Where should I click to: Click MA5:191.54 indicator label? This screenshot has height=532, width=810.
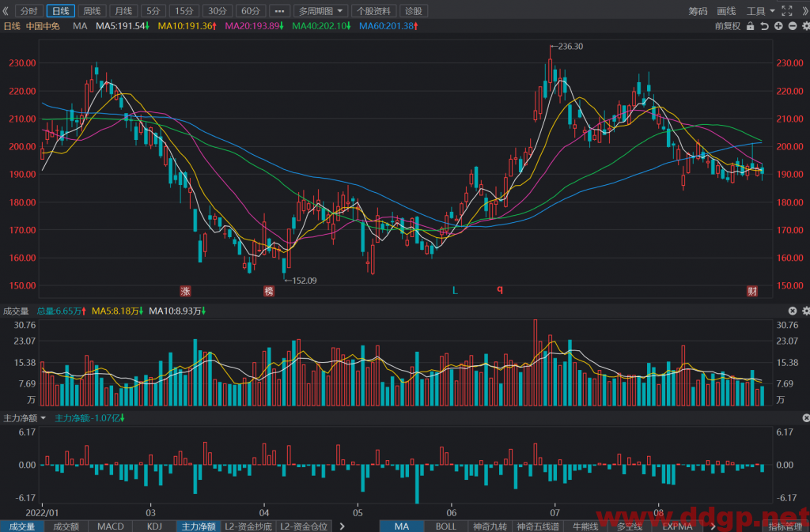pos(123,26)
